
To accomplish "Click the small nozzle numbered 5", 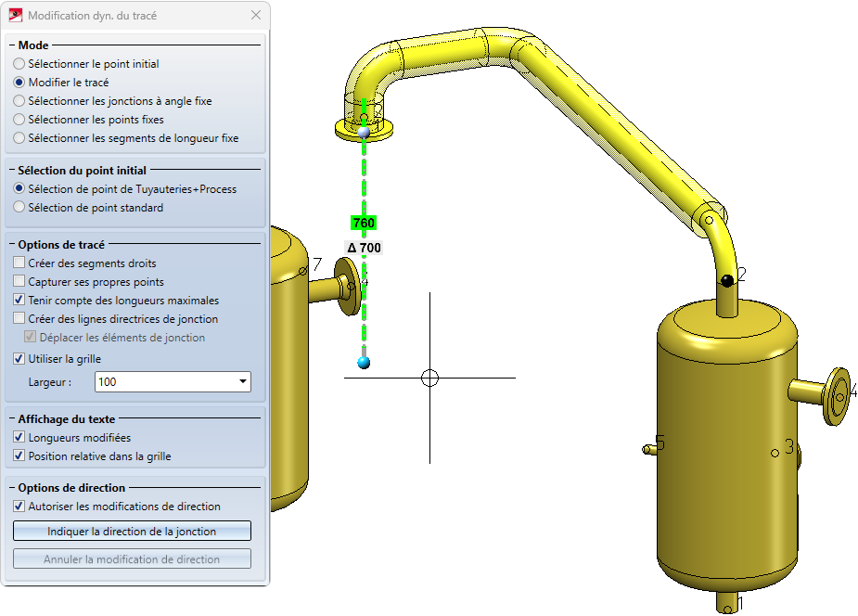I will [x=649, y=449].
